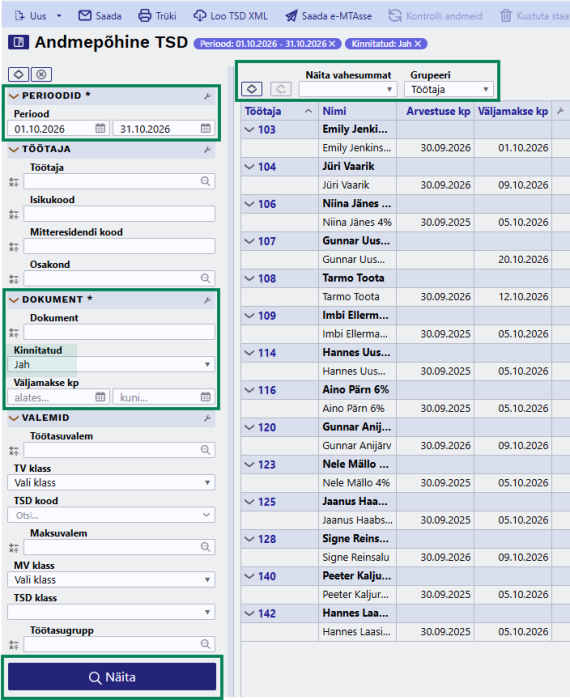Click the search icon in Töötasugrupp field

[205, 644]
